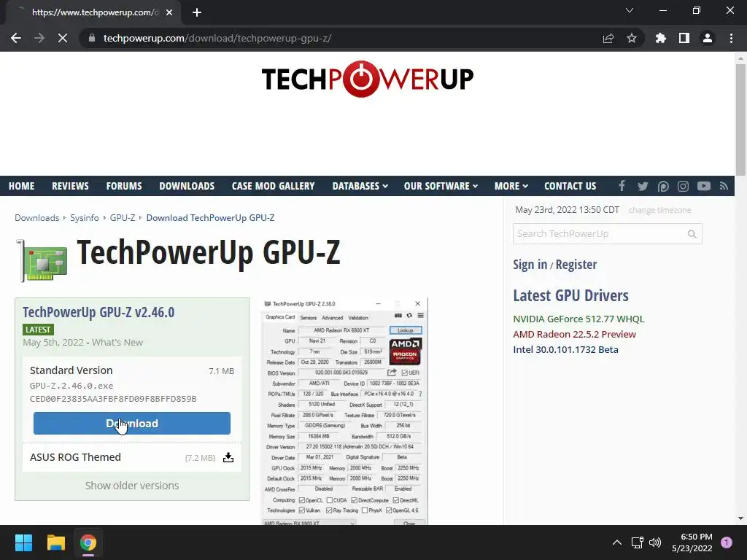Stop loading the page
The height and width of the screenshot is (560, 747).
click(x=63, y=38)
